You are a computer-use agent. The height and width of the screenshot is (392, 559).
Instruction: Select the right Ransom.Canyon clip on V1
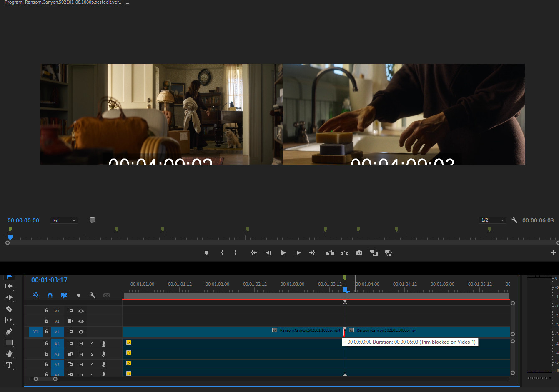pos(428,332)
